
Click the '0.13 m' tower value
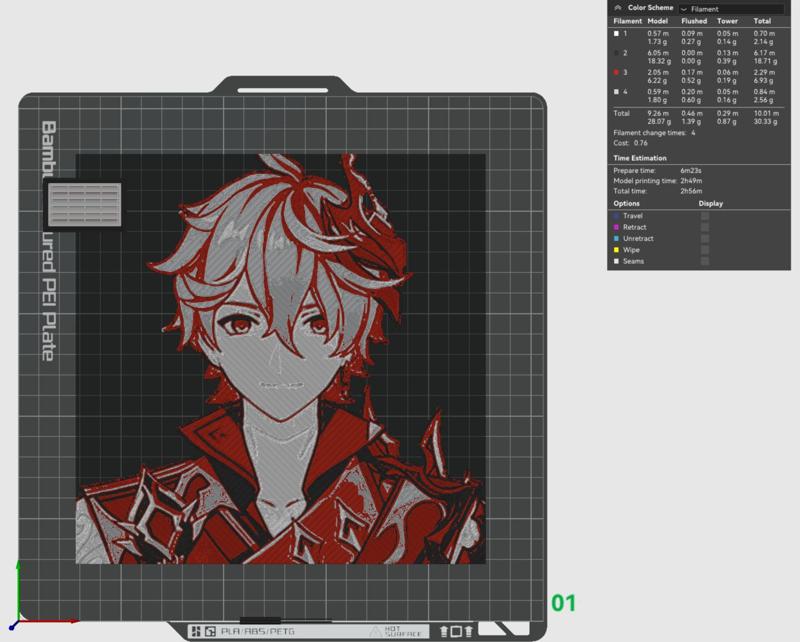(727, 53)
